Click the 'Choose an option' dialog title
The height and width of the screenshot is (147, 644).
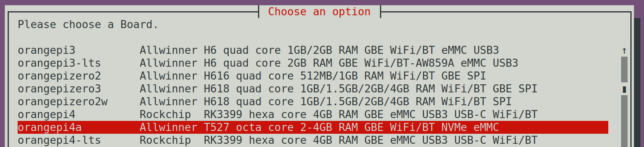pos(319,12)
